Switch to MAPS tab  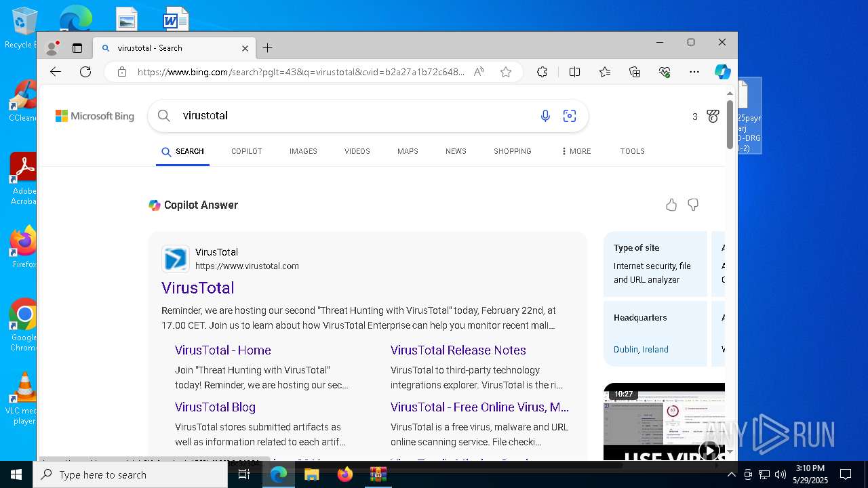408,151
